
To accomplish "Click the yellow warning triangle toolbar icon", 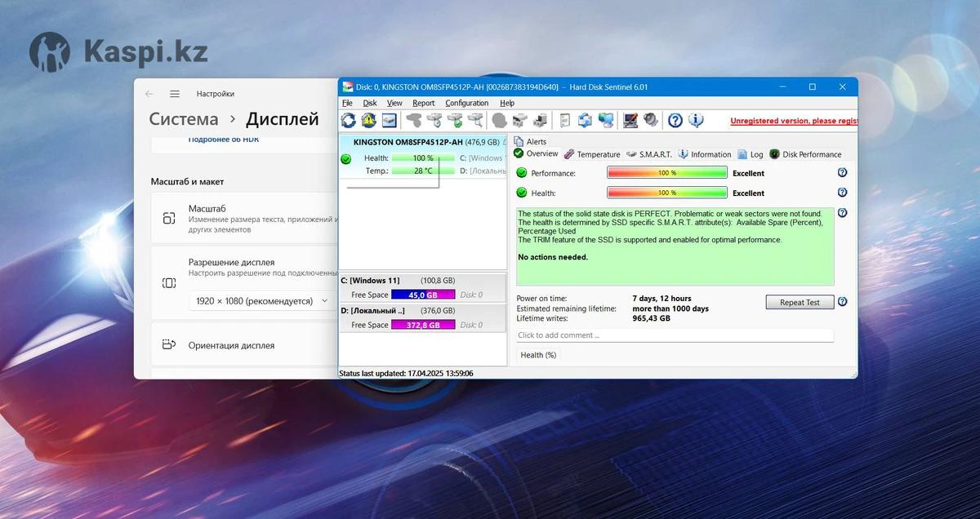I will 368,121.
